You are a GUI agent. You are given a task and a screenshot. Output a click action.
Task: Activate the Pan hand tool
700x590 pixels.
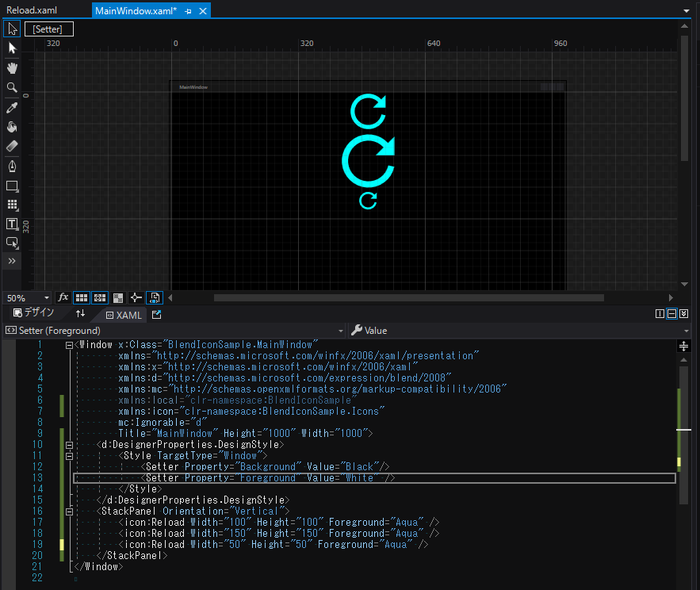pyautogui.click(x=12, y=68)
